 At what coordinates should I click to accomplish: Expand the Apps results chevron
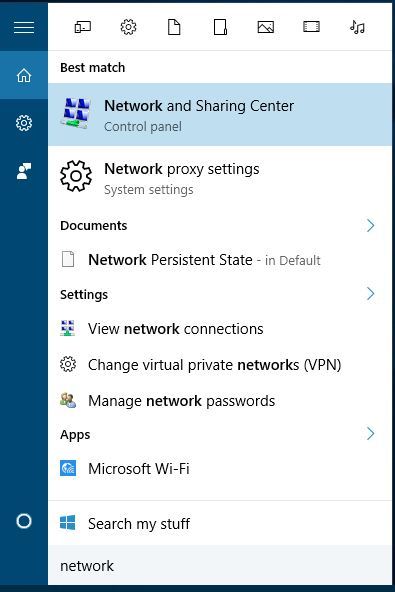coord(370,433)
